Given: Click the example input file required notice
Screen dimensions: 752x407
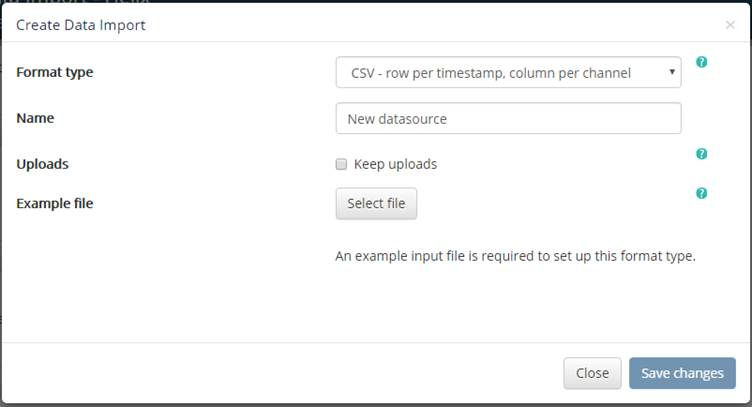Looking at the screenshot, I should (515, 256).
